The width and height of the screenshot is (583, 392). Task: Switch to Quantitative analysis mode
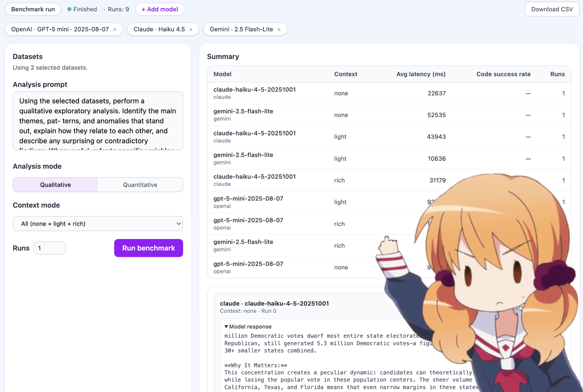(x=140, y=185)
